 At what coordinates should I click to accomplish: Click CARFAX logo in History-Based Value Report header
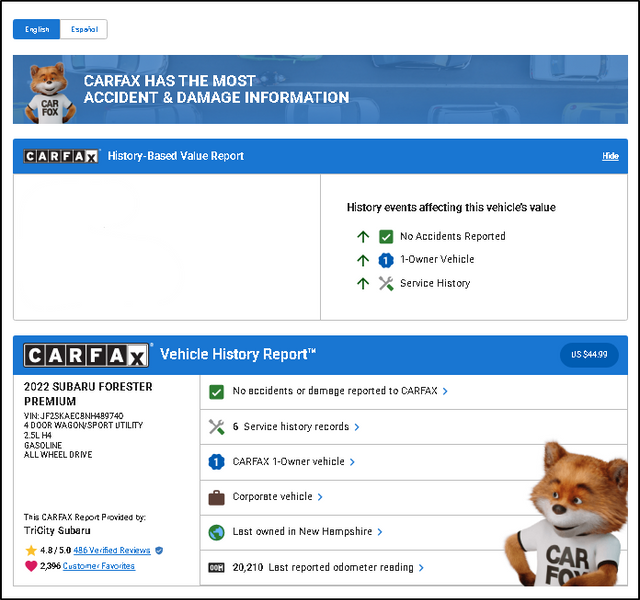[x=61, y=156]
